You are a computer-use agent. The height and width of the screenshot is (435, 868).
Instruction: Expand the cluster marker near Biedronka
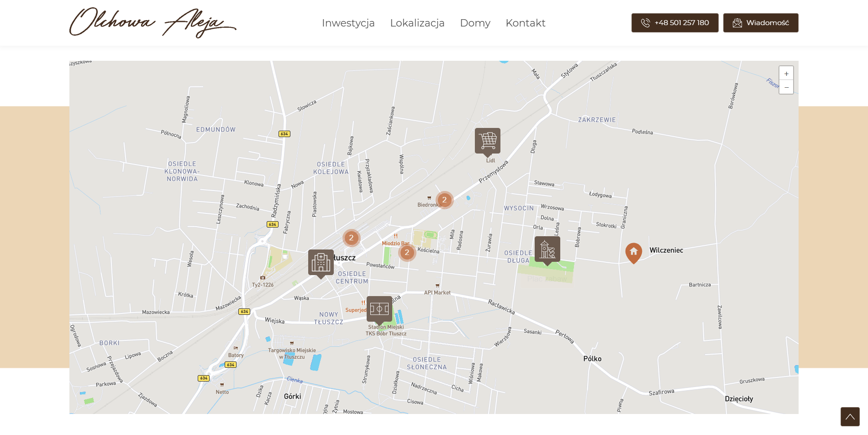(x=444, y=200)
